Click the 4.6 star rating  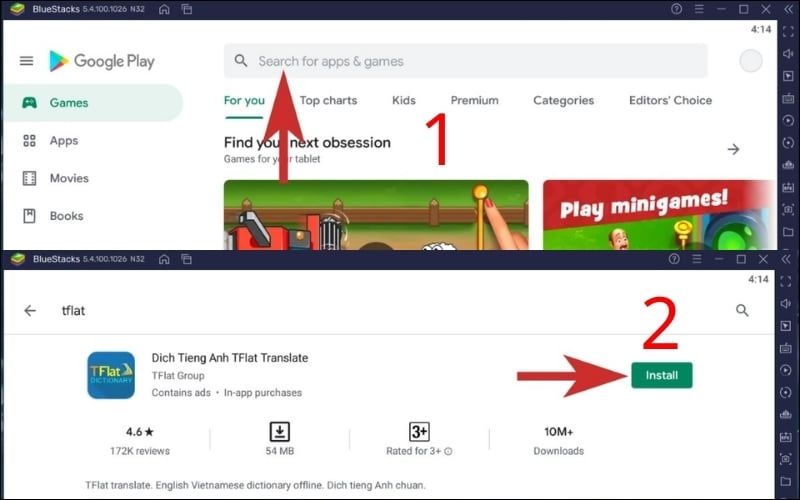pyautogui.click(x=140, y=432)
